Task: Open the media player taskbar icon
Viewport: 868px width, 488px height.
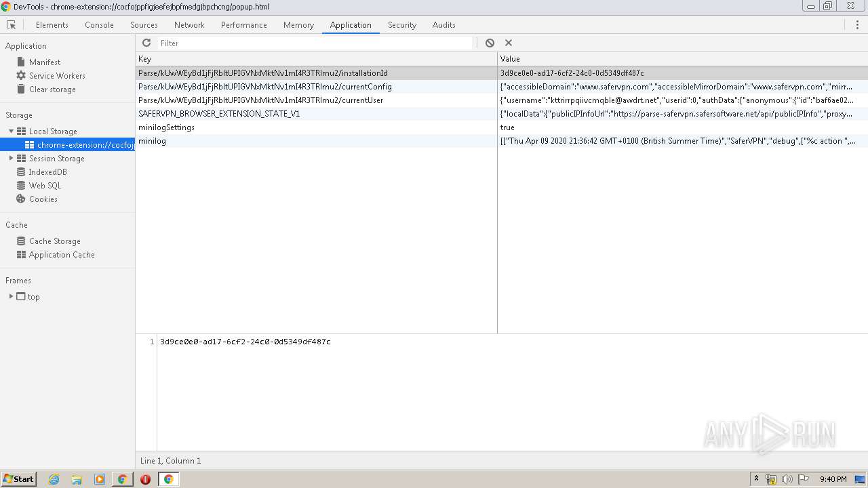Action: (100, 479)
